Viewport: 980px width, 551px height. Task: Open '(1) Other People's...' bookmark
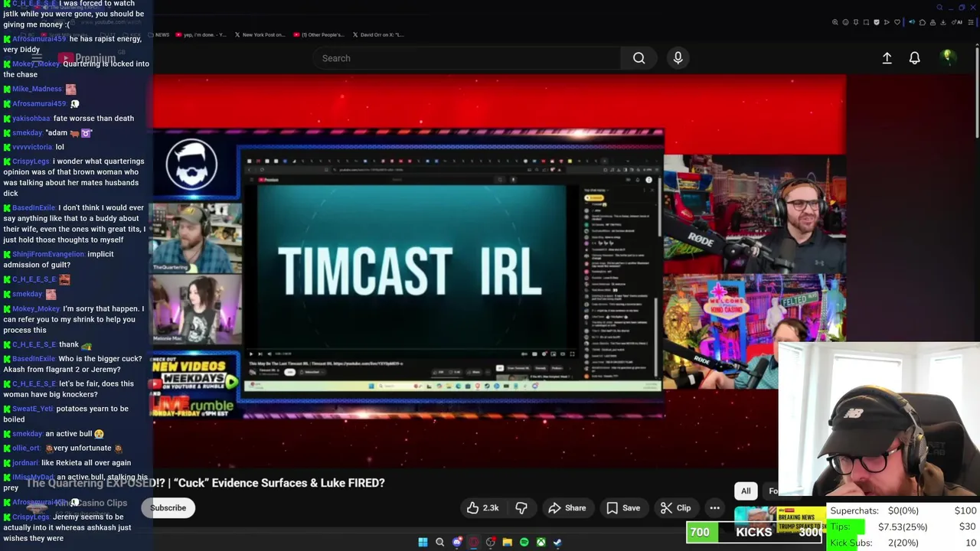pos(318,34)
